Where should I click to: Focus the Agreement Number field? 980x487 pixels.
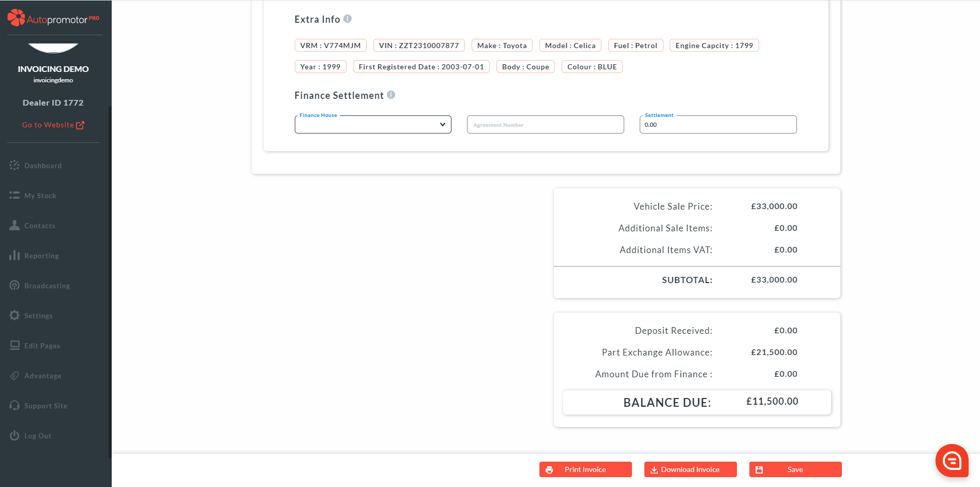tap(545, 125)
